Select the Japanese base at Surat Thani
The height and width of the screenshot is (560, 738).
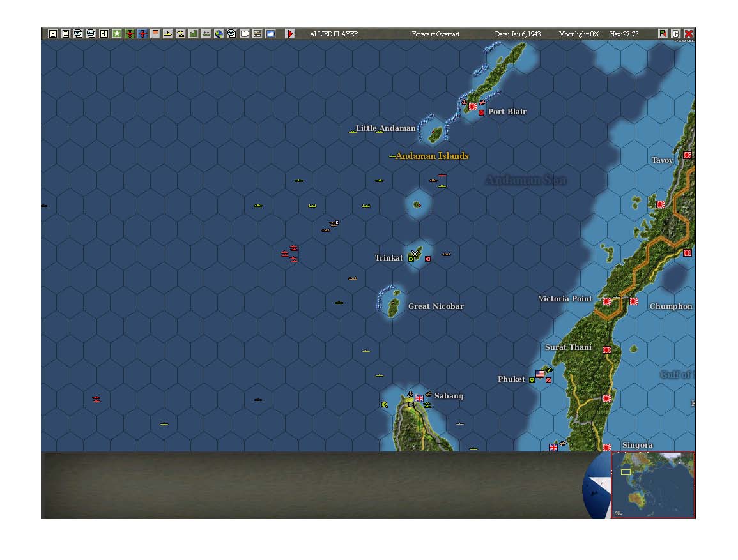[x=607, y=351]
